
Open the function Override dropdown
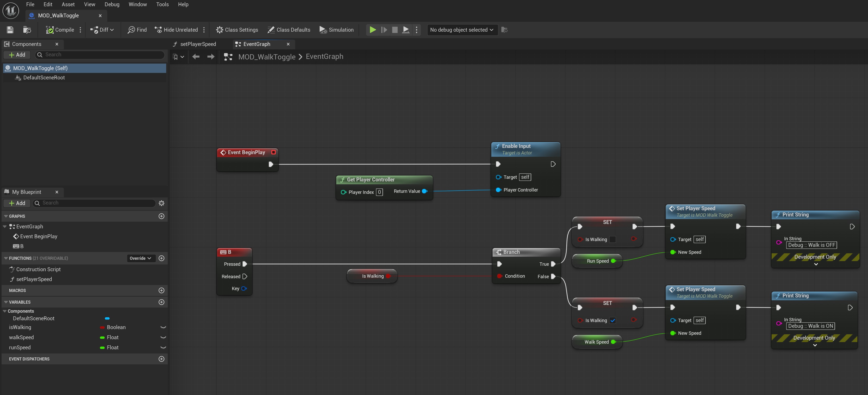tap(140, 258)
